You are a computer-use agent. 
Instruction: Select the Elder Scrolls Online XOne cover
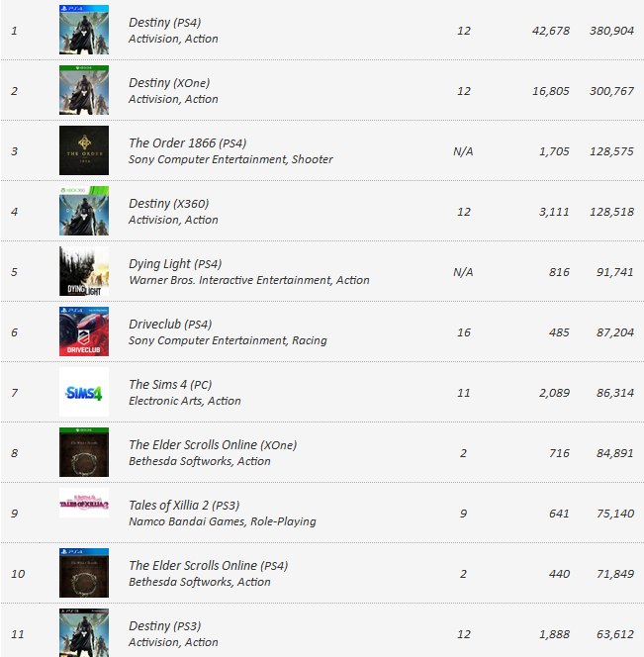point(84,452)
